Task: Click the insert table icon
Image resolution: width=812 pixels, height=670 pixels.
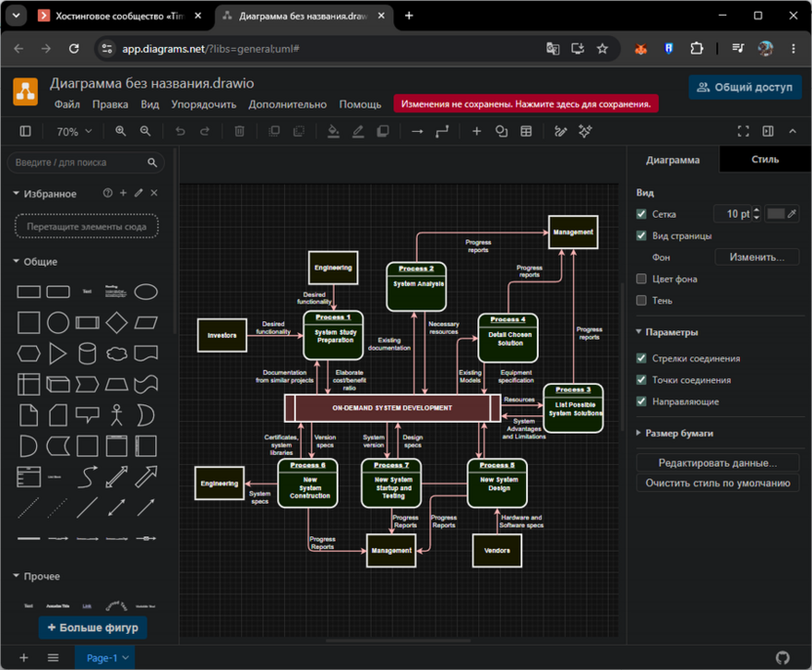Action: pyautogui.click(x=526, y=131)
